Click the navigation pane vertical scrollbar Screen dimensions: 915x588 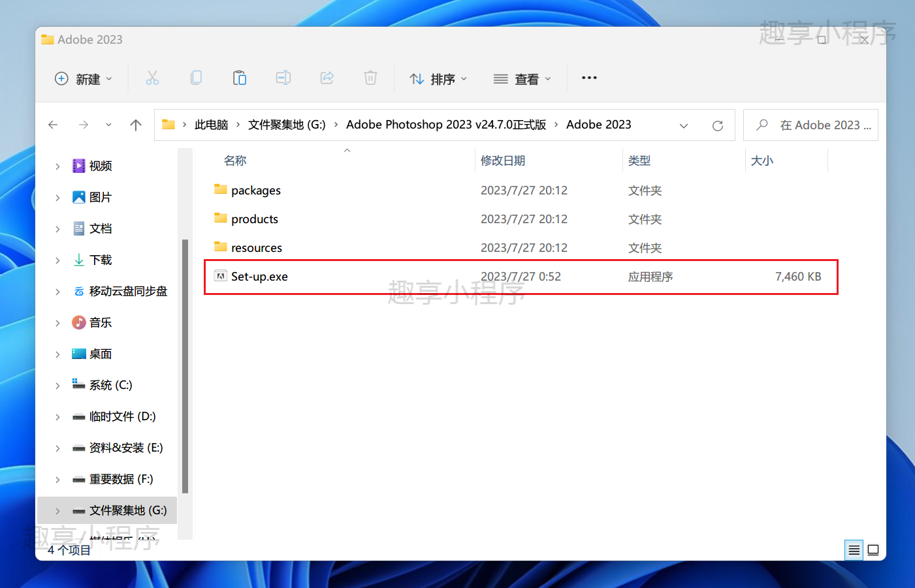tap(185, 366)
